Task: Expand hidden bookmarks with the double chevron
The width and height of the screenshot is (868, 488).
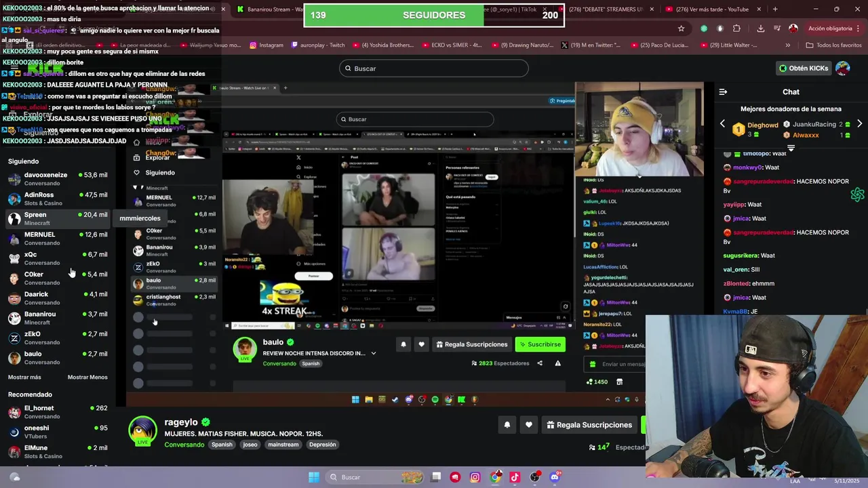Action: 787,45
